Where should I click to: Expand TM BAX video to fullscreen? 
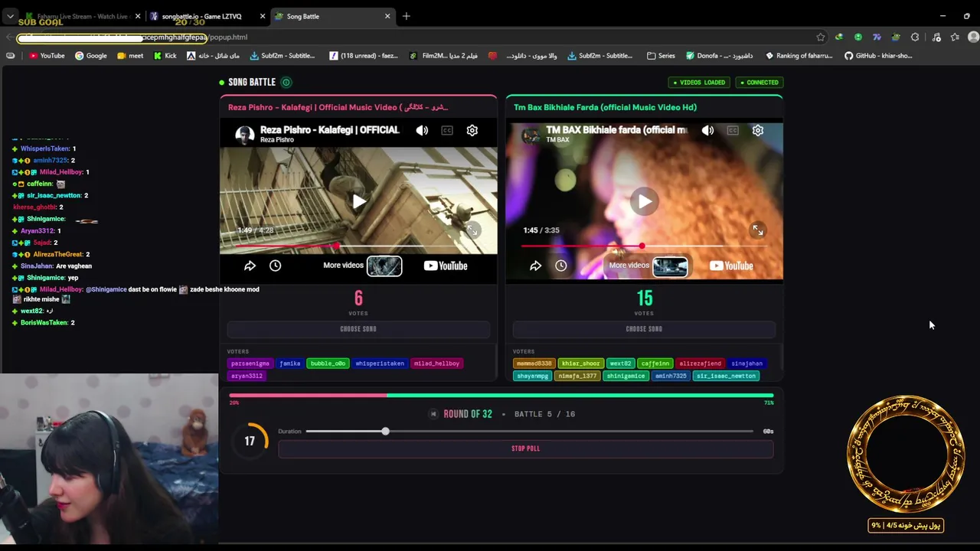[x=757, y=230]
